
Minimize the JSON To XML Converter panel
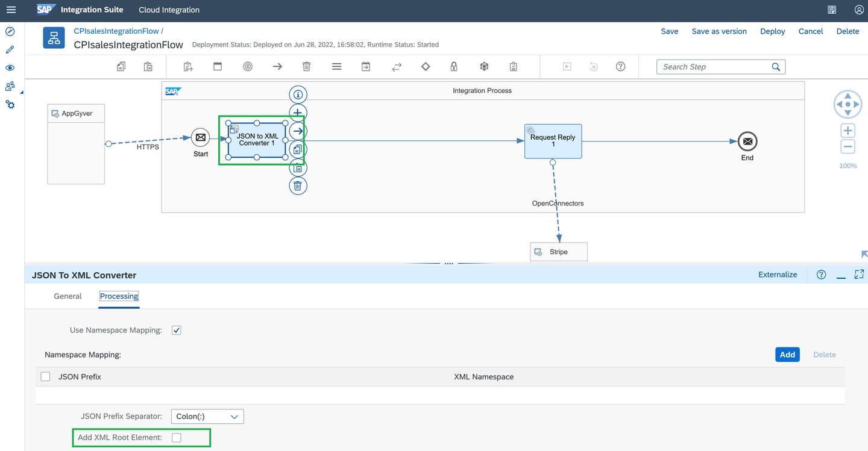(841, 276)
